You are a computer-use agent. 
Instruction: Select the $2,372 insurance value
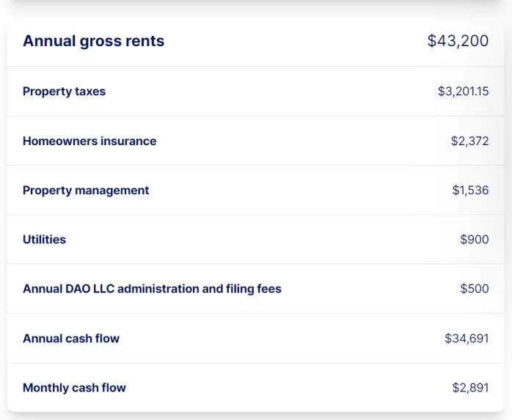(x=470, y=141)
